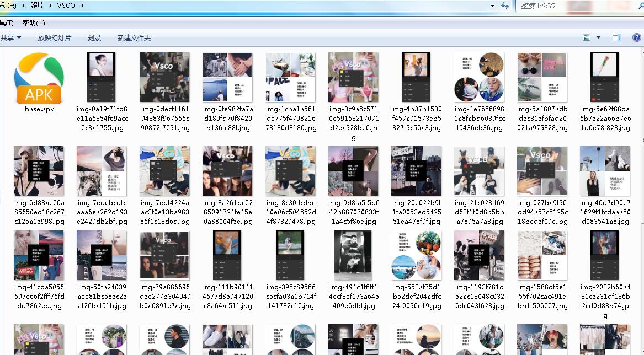Select thumbnail img-1588df5e155f702cac491ebb1f506667.jpg
This screenshot has width=644, height=355.
(542, 255)
